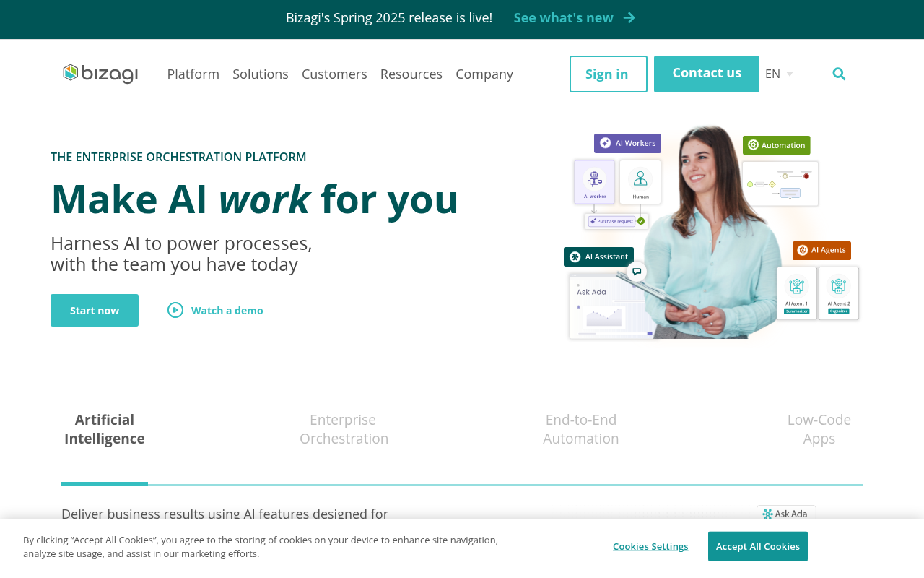Viewport: 924px width, 578px height.
Task: Click the AI Agents badge in hero image
Action: tap(821, 250)
